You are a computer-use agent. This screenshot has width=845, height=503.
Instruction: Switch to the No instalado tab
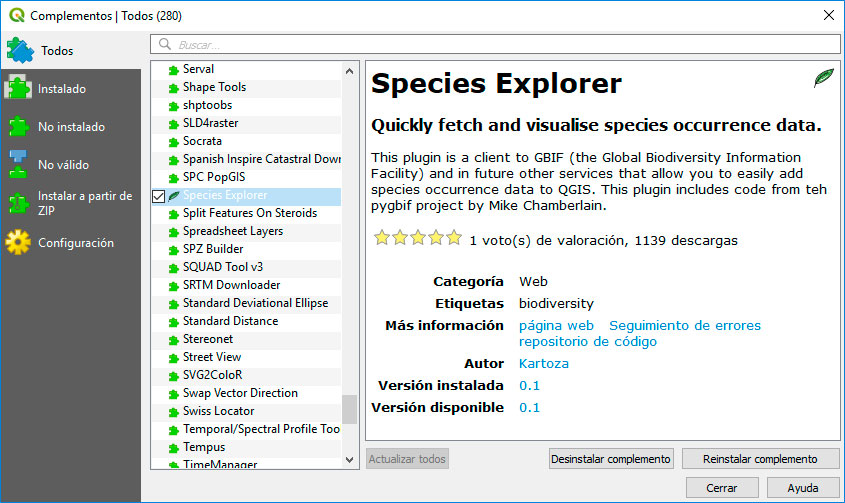(71, 127)
